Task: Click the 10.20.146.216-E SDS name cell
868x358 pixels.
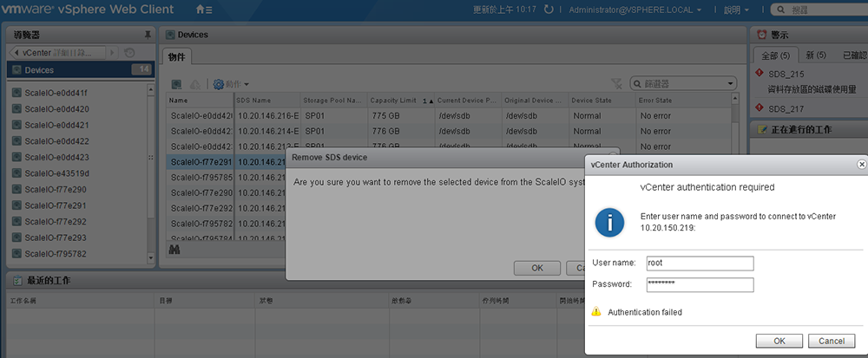Action: pyautogui.click(x=268, y=116)
